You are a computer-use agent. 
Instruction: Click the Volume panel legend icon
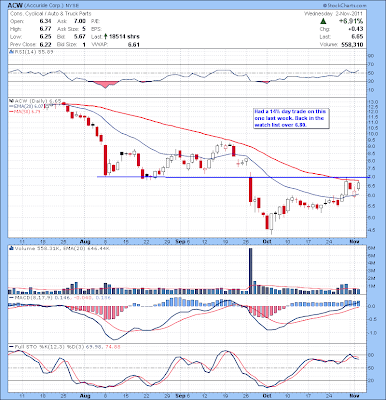11,248
